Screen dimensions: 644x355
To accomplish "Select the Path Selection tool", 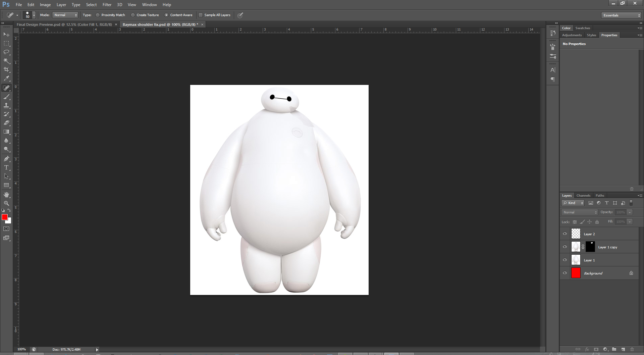I will [x=6, y=176].
